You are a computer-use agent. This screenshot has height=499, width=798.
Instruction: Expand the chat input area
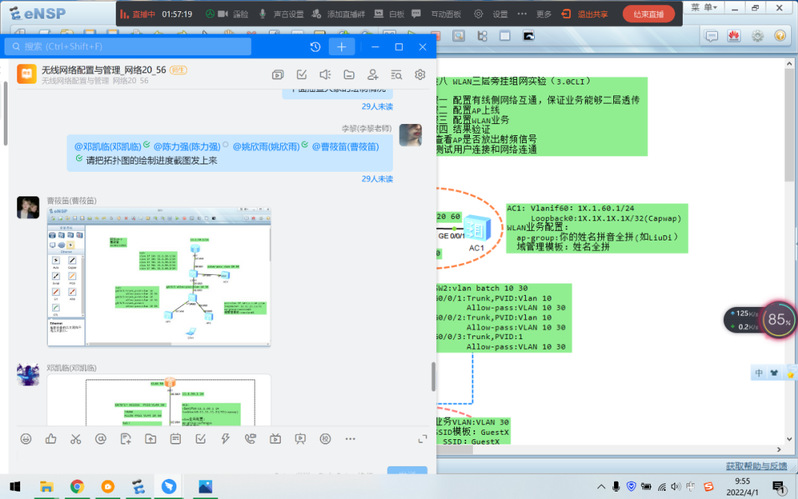[x=421, y=438]
